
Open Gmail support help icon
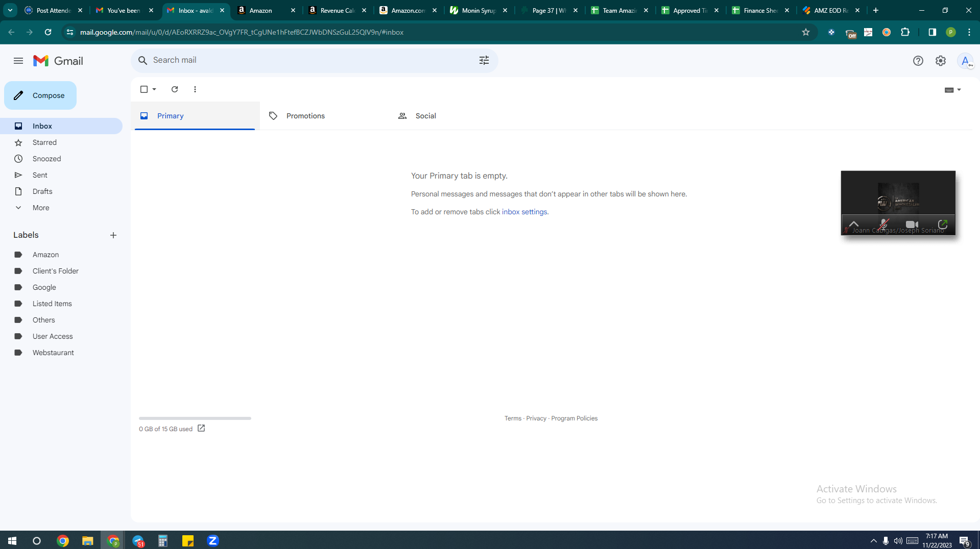coord(918,61)
